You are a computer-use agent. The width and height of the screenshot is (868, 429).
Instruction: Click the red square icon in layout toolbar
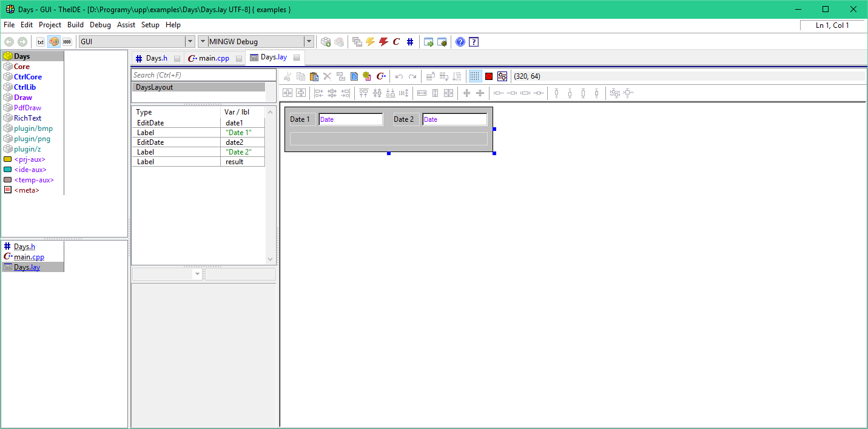point(489,76)
